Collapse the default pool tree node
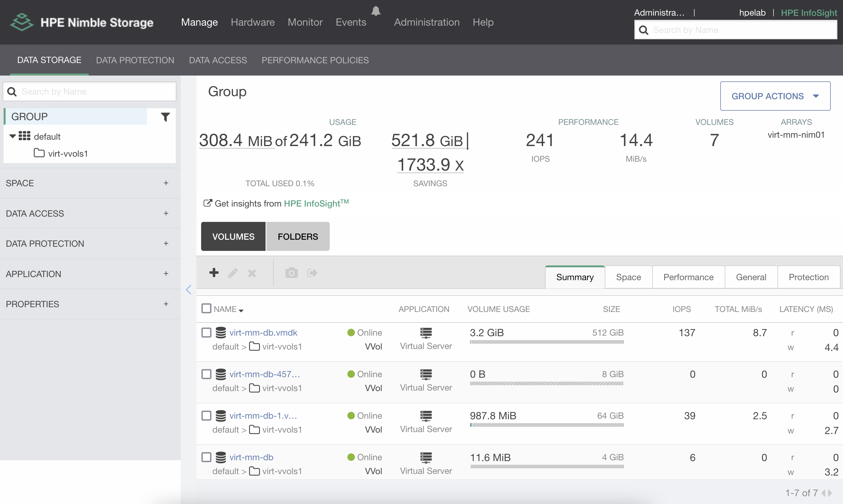This screenshot has width=843, height=504. tap(13, 136)
